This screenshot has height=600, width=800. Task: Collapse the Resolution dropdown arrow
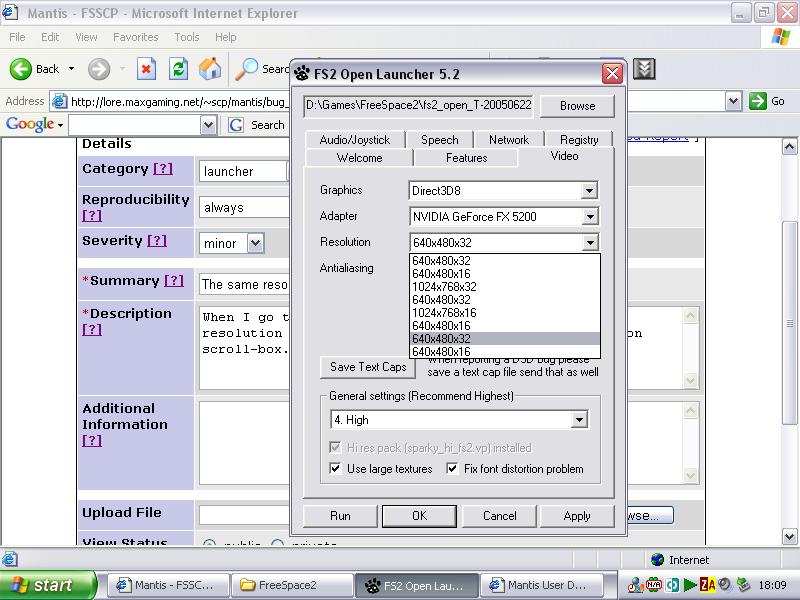[x=590, y=242]
